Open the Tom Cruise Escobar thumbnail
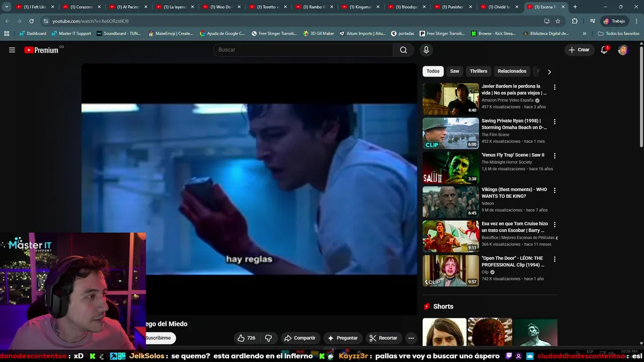 tap(451, 236)
